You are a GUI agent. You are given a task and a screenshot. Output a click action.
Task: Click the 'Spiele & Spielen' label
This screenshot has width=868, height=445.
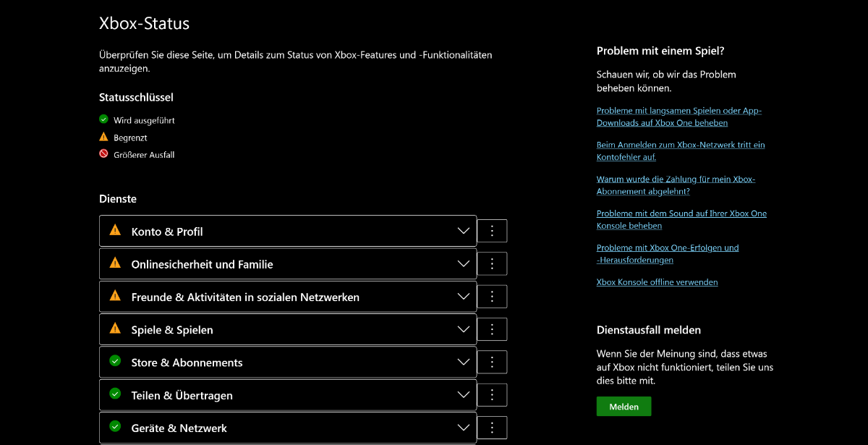172,330
